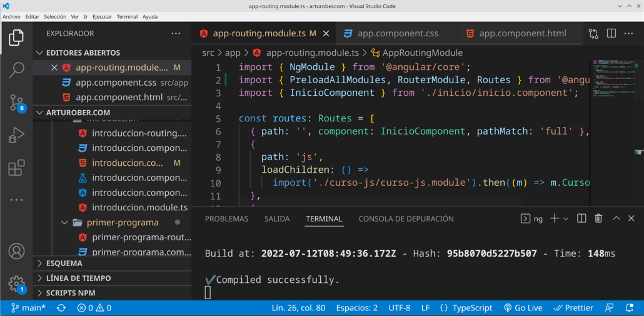Open Run and Debug view
The width and height of the screenshot is (644, 316).
pos(17,135)
